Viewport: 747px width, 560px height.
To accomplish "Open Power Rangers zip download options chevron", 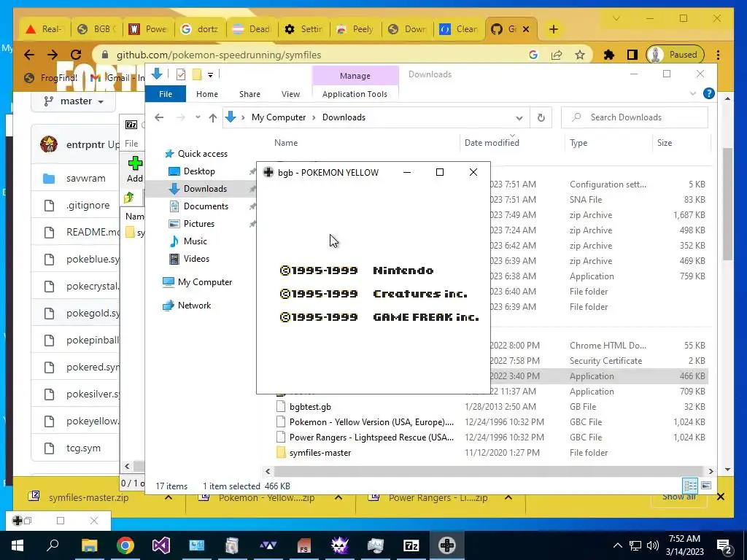I will click(508, 497).
